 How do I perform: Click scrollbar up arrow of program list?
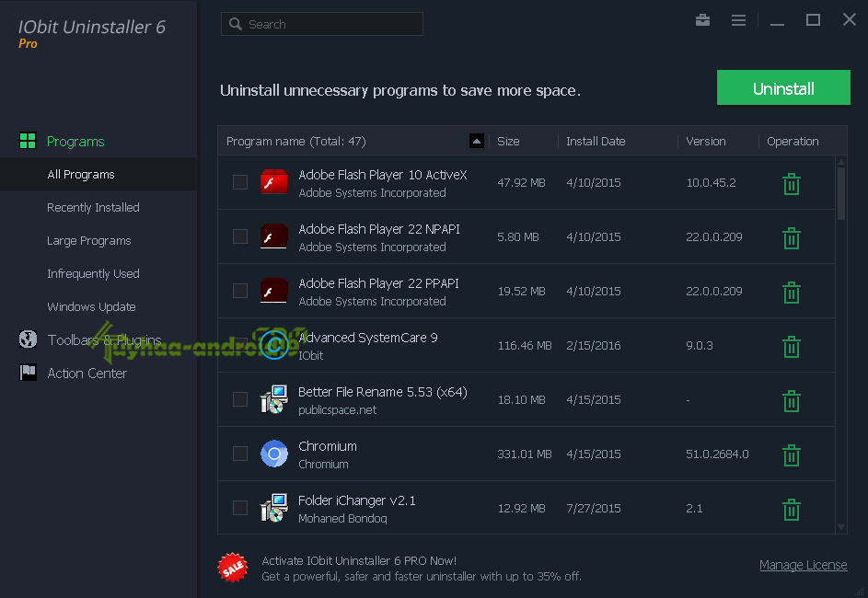(841, 162)
